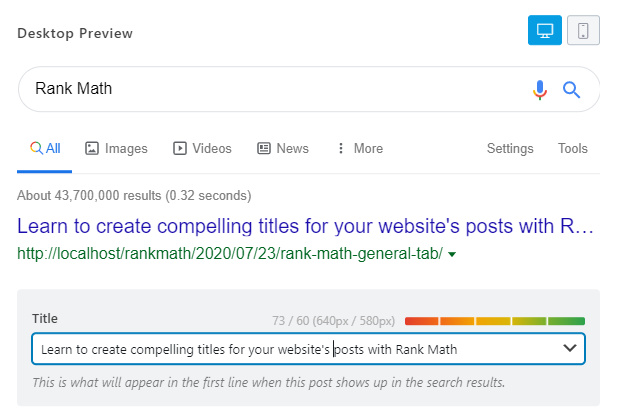Click the Rank Math search box

pos(270,89)
